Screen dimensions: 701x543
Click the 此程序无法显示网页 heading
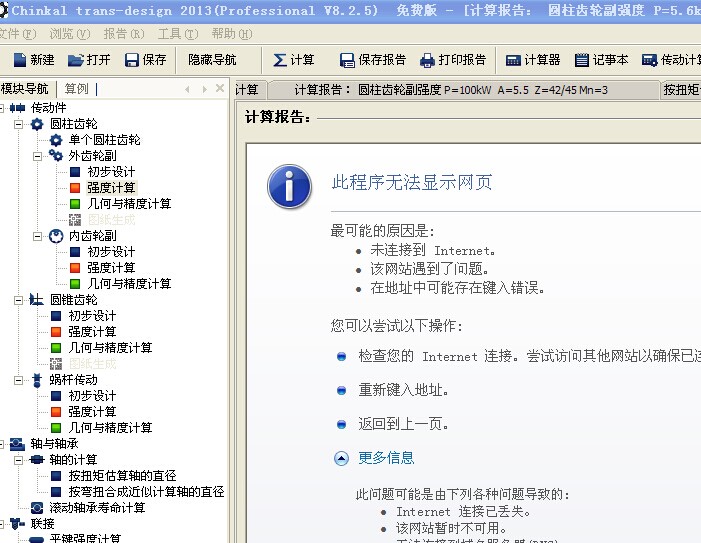[412, 182]
